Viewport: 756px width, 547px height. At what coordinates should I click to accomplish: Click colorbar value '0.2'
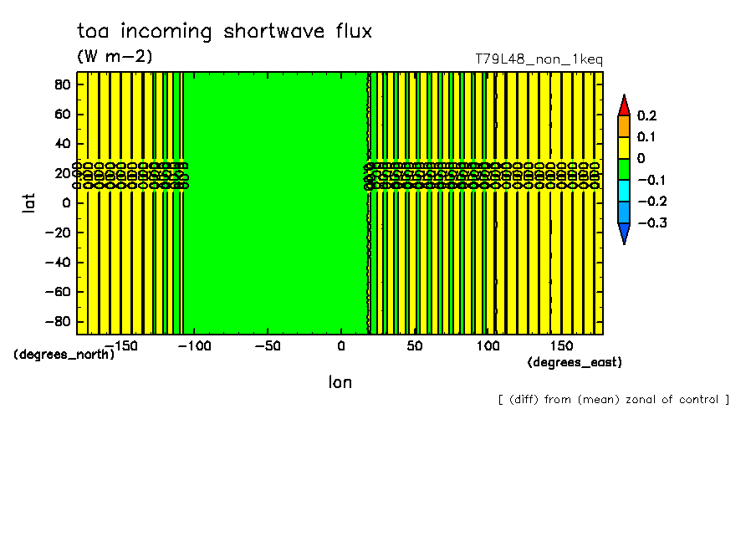(x=647, y=115)
